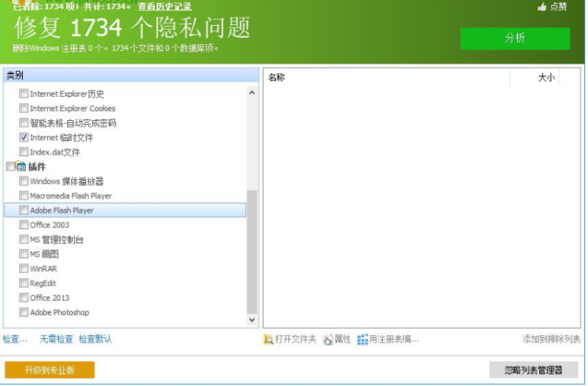The width and height of the screenshot is (588, 386).
Task: Select RegEdit row text
Action: tap(43, 283)
